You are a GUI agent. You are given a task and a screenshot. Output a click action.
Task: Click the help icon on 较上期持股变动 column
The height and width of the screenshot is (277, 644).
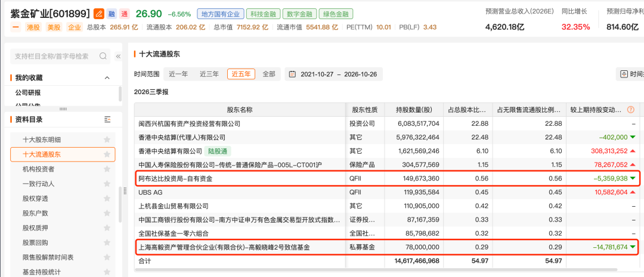click(x=630, y=110)
